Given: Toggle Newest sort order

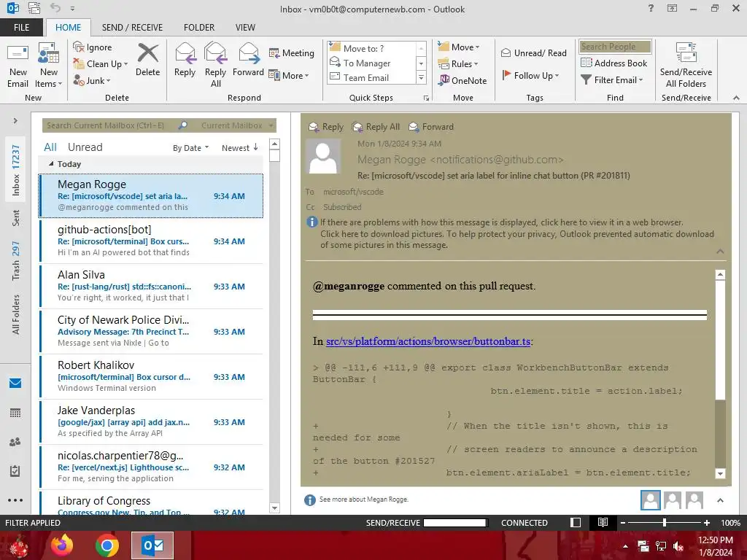Looking at the screenshot, I should pyautogui.click(x=239, y=147).
